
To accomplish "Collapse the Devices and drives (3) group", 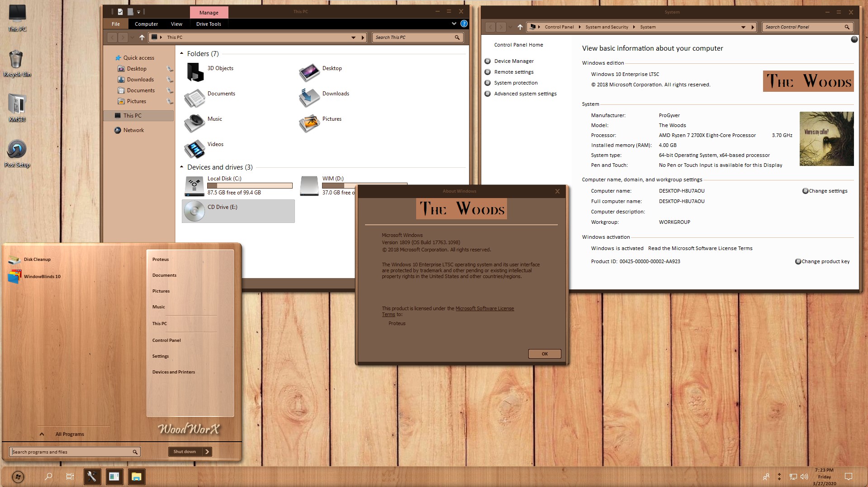I will click(x=182, y=167).
